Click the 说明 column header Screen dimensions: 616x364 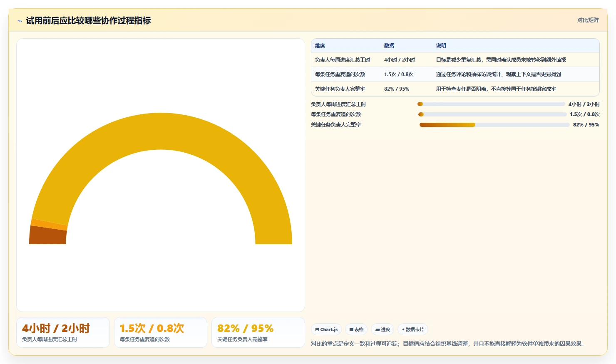point(441,46)
